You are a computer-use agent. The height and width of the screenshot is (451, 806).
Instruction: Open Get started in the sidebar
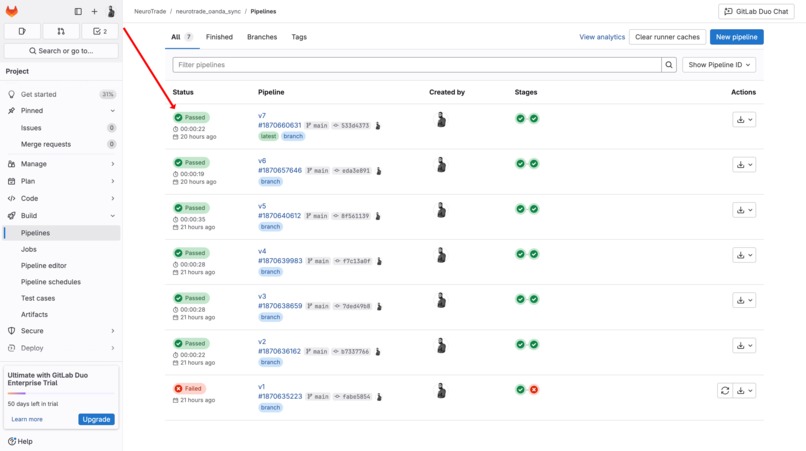(x=62, y=94)
